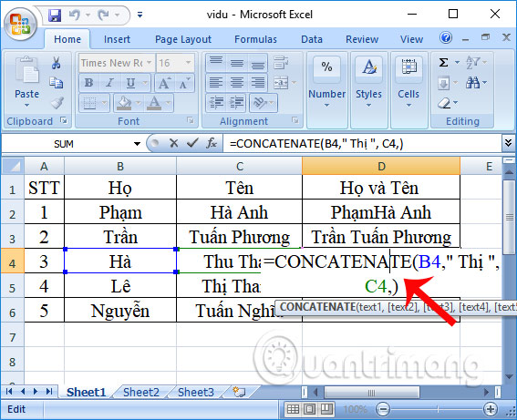Click the zoom slider on the status bar
This screenshot has width=517, height=420.
[x=437, y=409]
